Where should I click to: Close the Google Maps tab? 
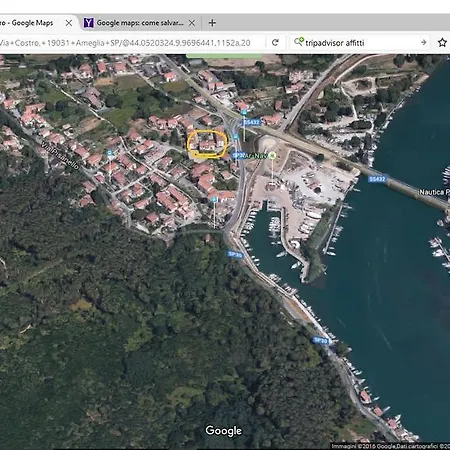point(69,23)
